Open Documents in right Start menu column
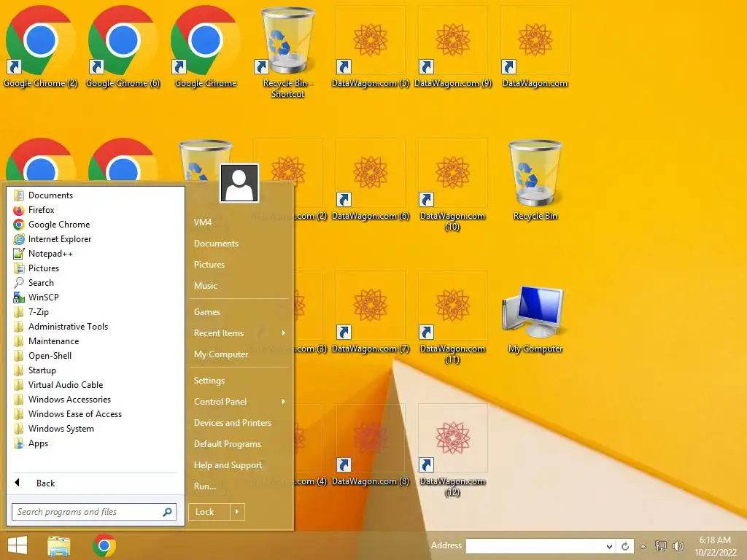Screen dimensions: 747x560 pos(216,244)
